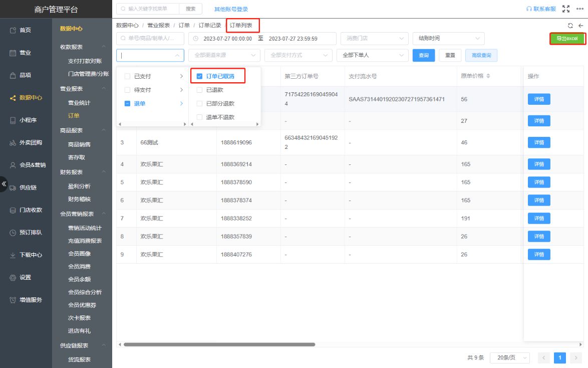The height and width of the screenshot is (368, 588).
Task: Open 盈利分析 menu item
Action: point(79,186)
